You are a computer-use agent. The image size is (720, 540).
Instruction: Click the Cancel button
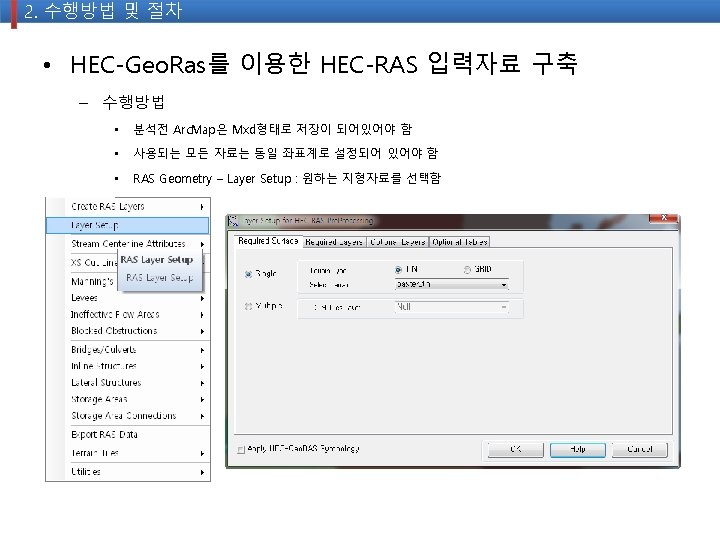640,450
